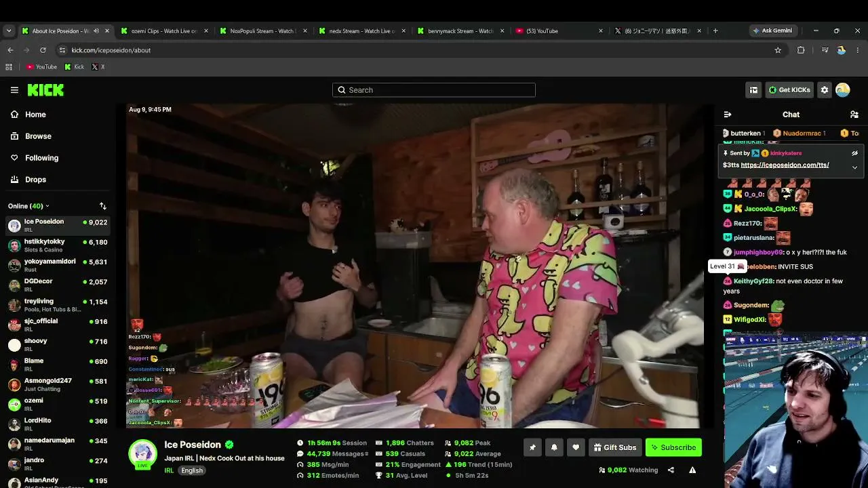The image size is (868, 488).
Task: Click the green Subscribe button
Action: pyautogui.click(x=673, y=447)
